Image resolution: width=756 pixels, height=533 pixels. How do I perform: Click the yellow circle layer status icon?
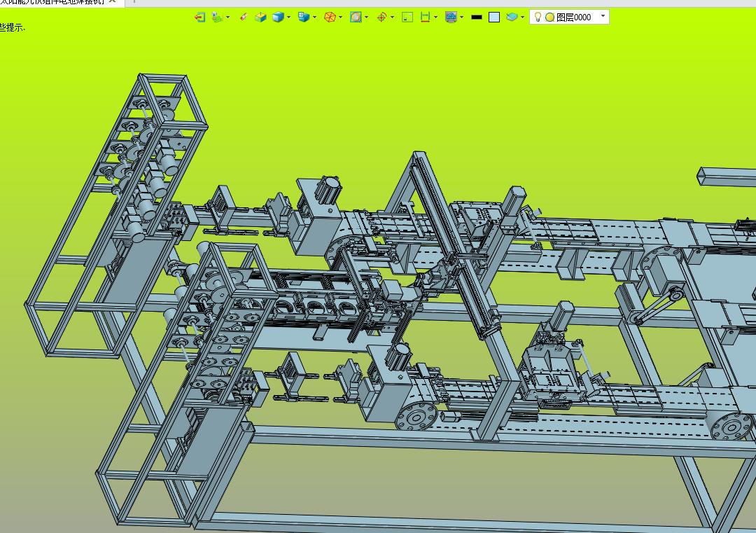click(x=549, y=18)
